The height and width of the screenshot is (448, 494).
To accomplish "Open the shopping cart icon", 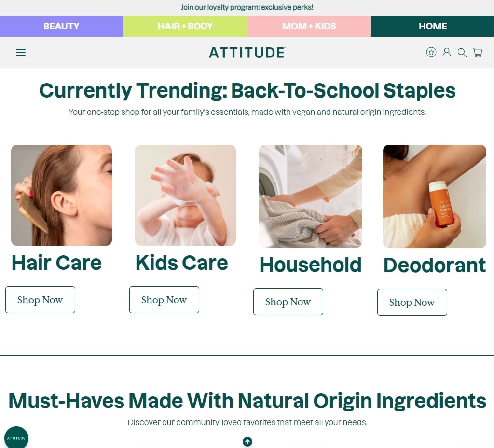I will click(478, 53).
